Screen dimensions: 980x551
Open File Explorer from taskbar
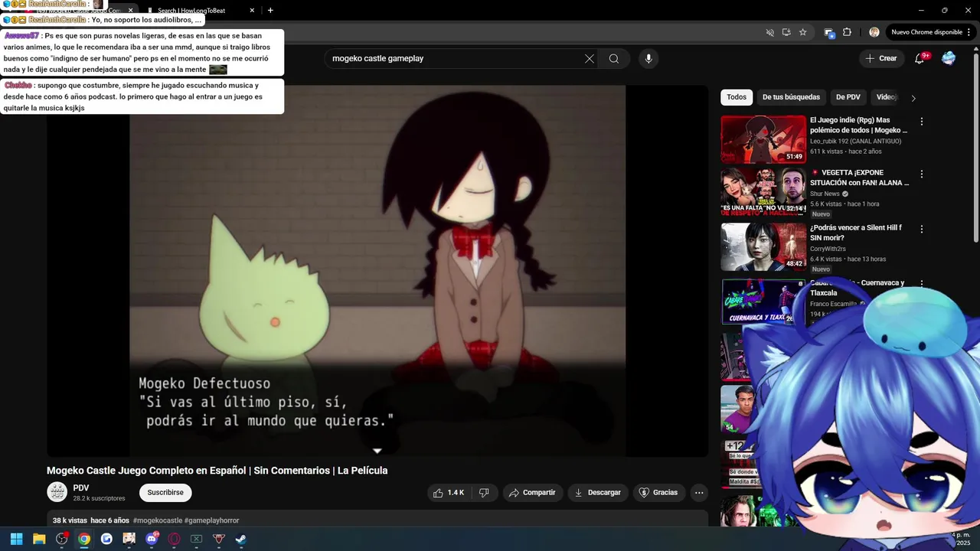pyautogui.click(x=39, y=539)
